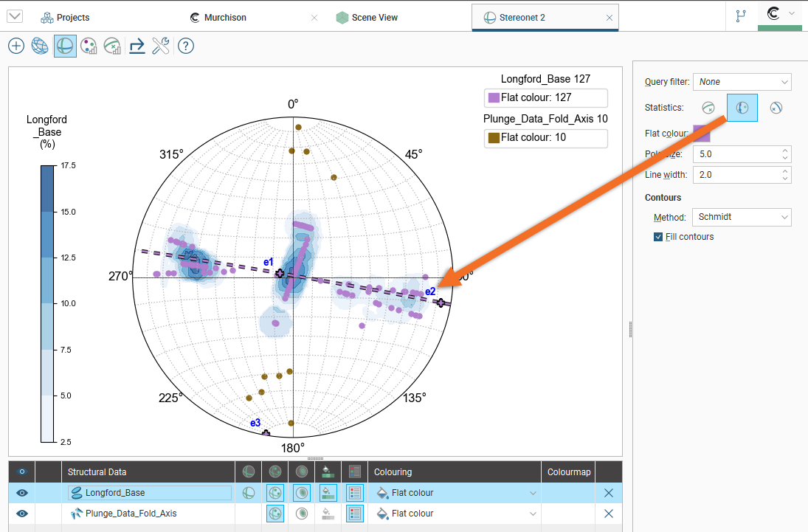
Task: Close the Stereonet 2 tab
Action: coord(610,18)
